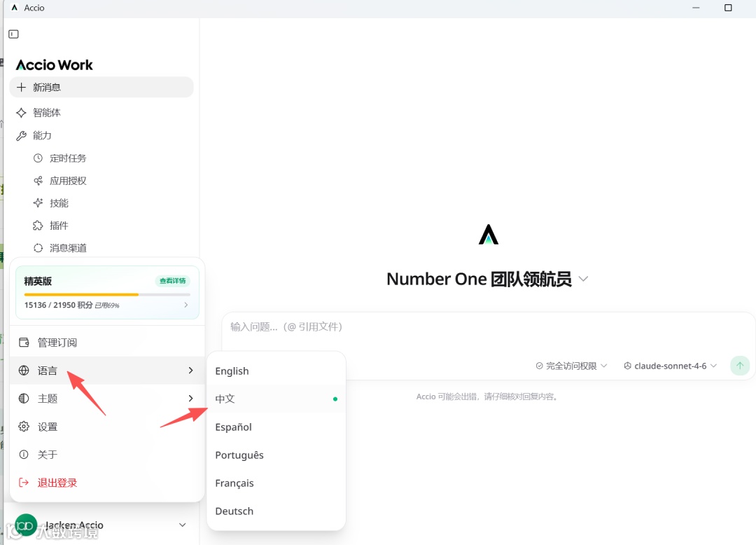Expand the Jacken Accio account chevron
Viewport: 756px width, 545px height.
tap(182, 525)
